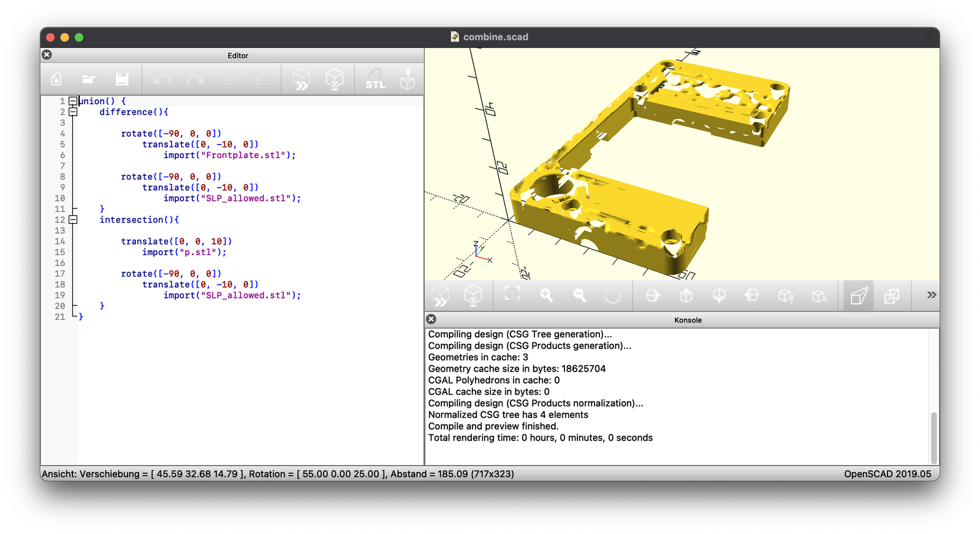This screenshot has height=534, width=980.
Task: Zoom in on the 3D view
Action: coord(546,296)
